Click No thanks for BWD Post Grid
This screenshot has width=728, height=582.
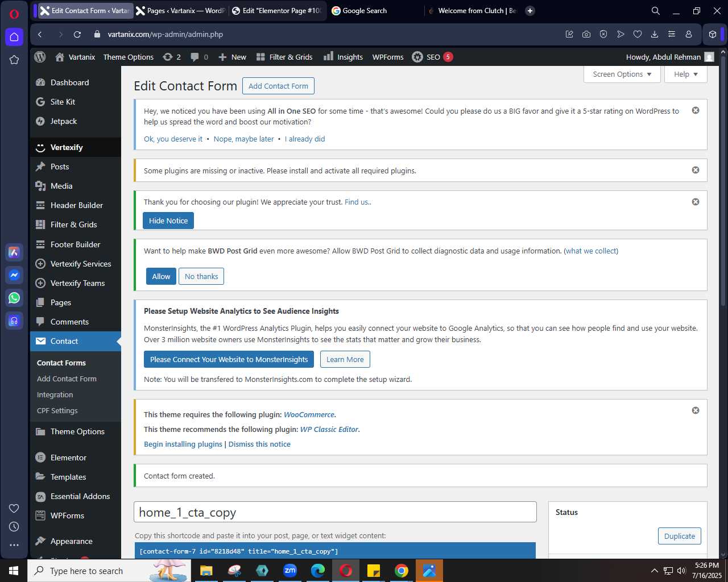201,276
